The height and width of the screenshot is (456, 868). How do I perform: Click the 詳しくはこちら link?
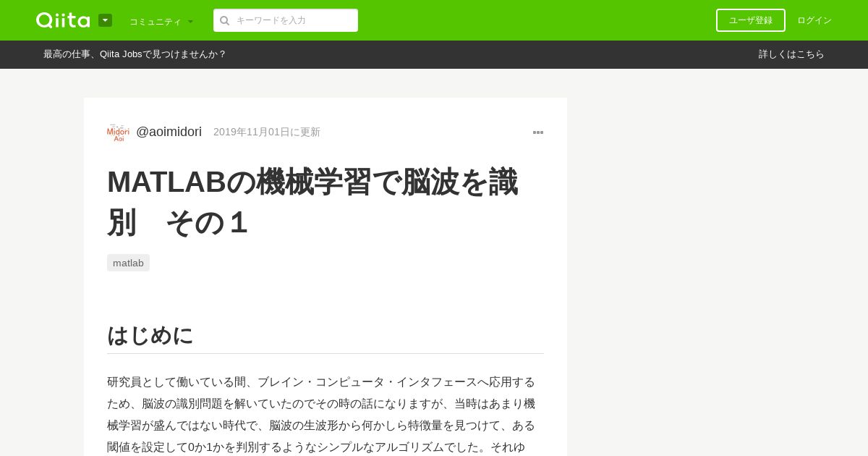click(x=791, y=54)
